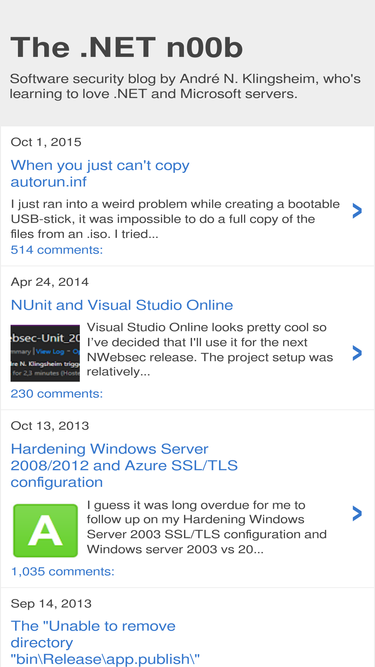Image resolution: width=375 pixels, height=667 pixels.
Task: Click the Oct 1, 2015 date
Action: (x=46, y=142)
